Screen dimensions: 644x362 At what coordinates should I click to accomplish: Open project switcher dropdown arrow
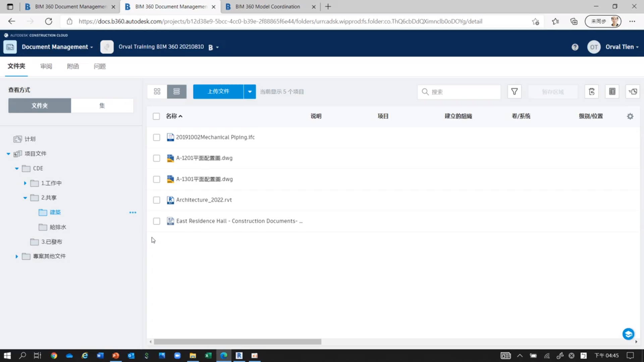coord(217,47)
